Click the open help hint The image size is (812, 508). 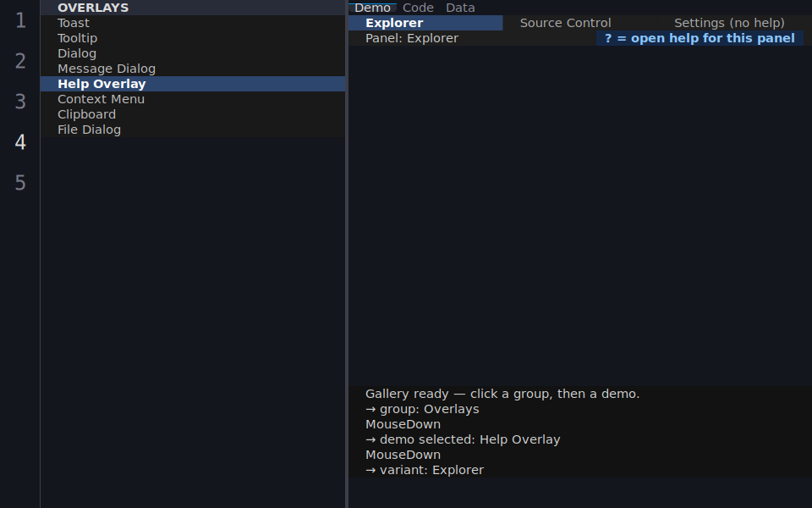(700, 38)
